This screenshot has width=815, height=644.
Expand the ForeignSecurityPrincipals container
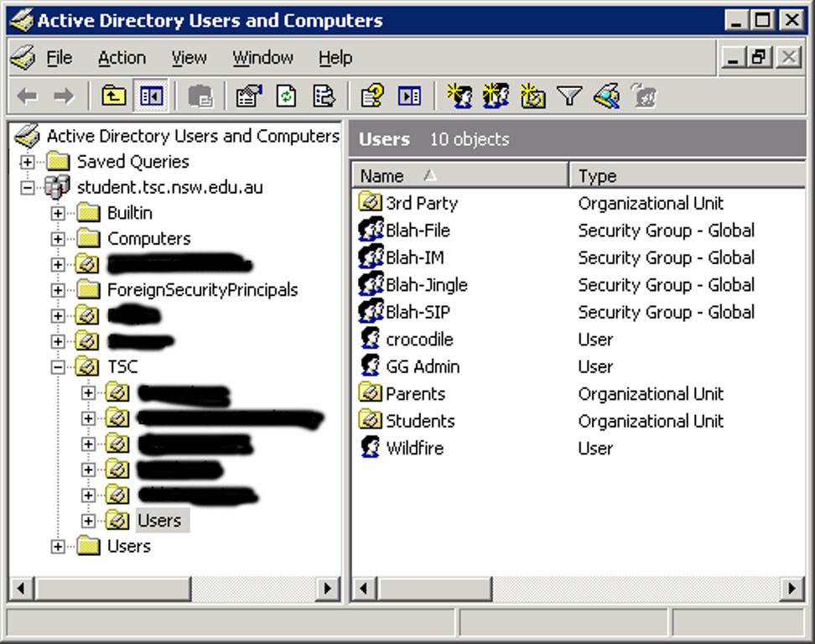coord(58,290)
